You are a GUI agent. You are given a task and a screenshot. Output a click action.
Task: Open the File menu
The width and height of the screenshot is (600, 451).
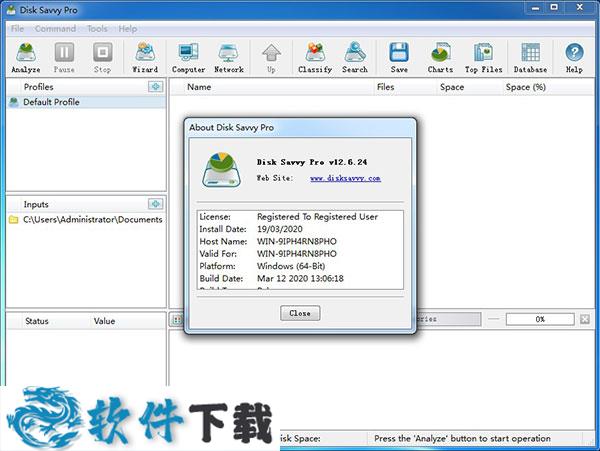[17, 29]
